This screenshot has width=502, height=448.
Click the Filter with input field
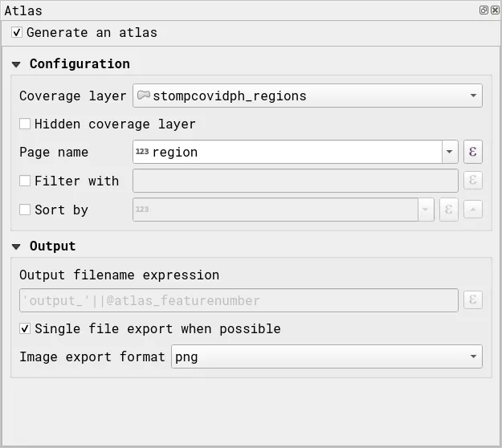point(295,181)
